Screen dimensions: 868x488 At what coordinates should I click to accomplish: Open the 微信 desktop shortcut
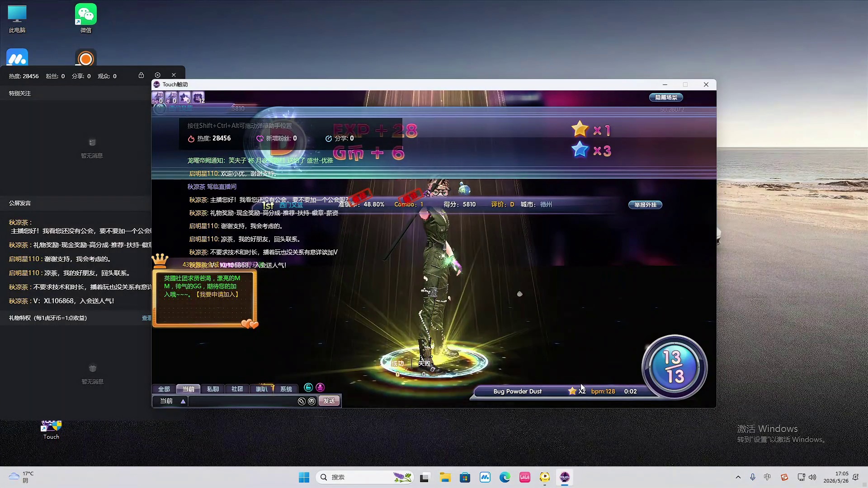pyautogui.click(x=86, y=19)
